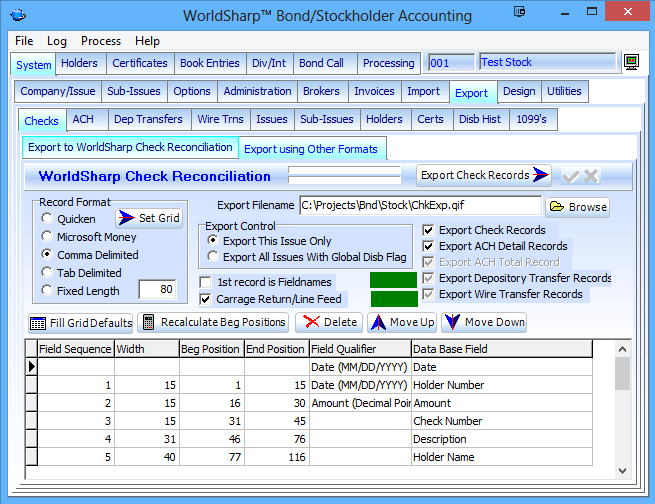655x504 pixels.
Task: Open Export using Other Formats tab
Action: [311, 149]
